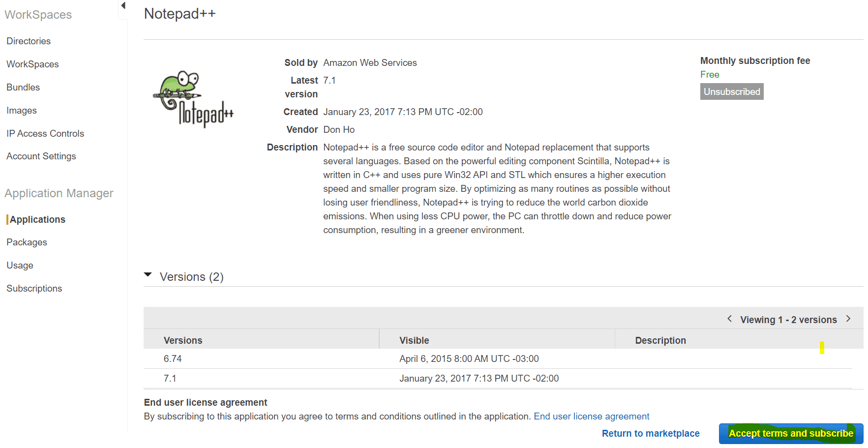Screen dimensions: 868x448
Task: Select Applications in Application Manager
Action: [37, 220]
